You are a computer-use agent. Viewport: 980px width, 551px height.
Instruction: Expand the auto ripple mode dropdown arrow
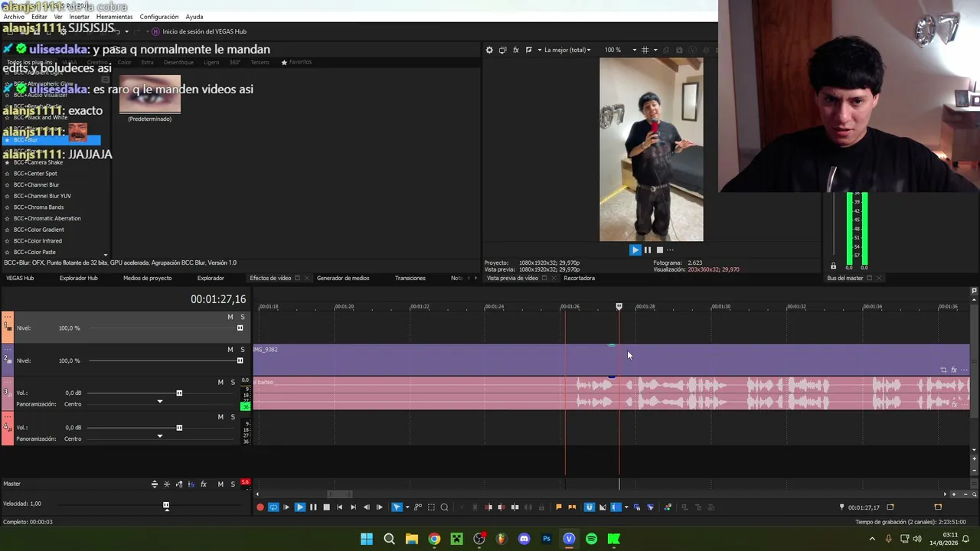[x=626, y=507]
